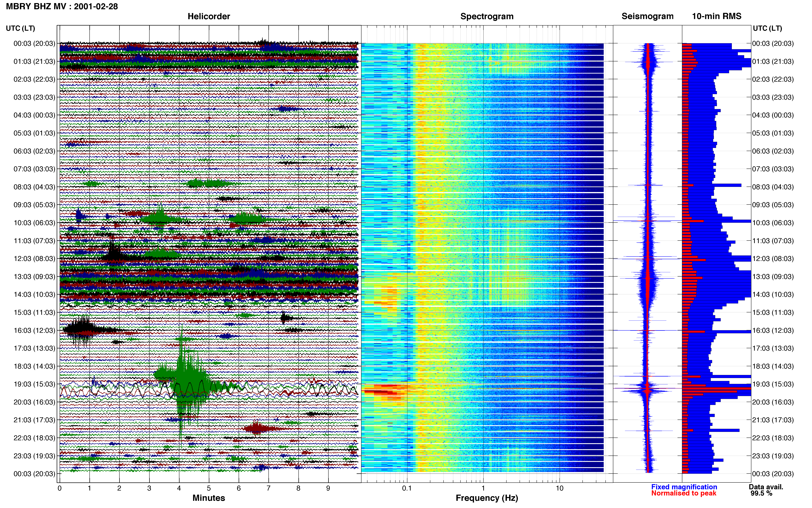Click left time label '15:03 (11:03)'
The image size is (812, 508).
coord(34,312)
